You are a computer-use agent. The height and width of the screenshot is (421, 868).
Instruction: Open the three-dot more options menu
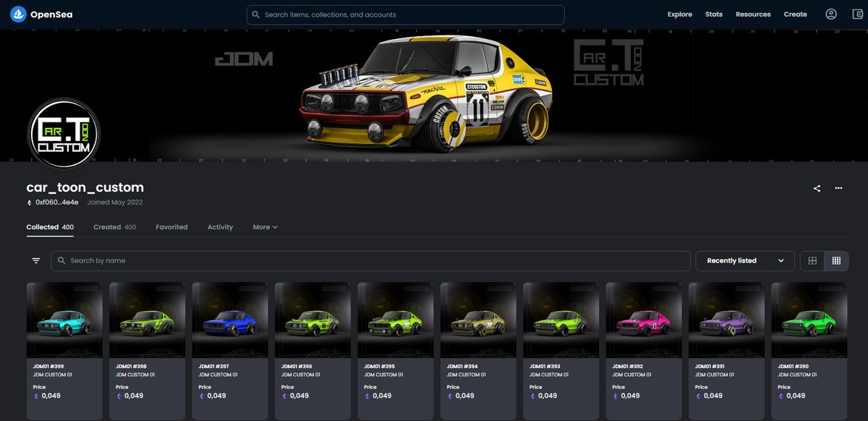[x=838, y=188]
